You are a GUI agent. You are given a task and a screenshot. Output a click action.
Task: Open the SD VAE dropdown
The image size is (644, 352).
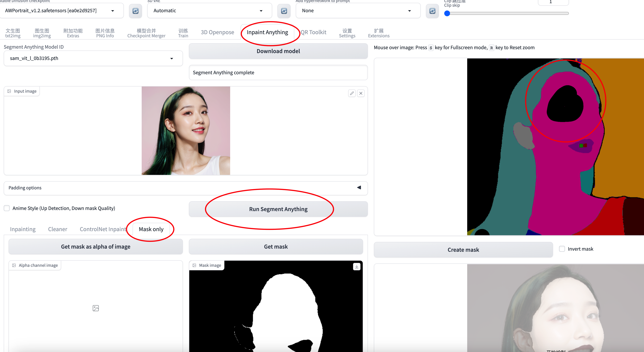click(210, 10)
